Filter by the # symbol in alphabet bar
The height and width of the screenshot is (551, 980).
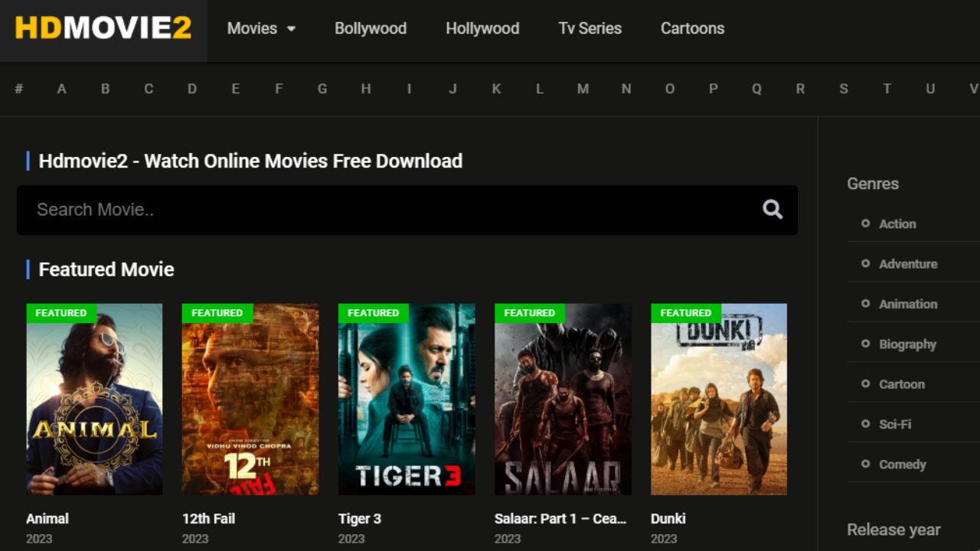pyautogui.click(x=18, y=89)
